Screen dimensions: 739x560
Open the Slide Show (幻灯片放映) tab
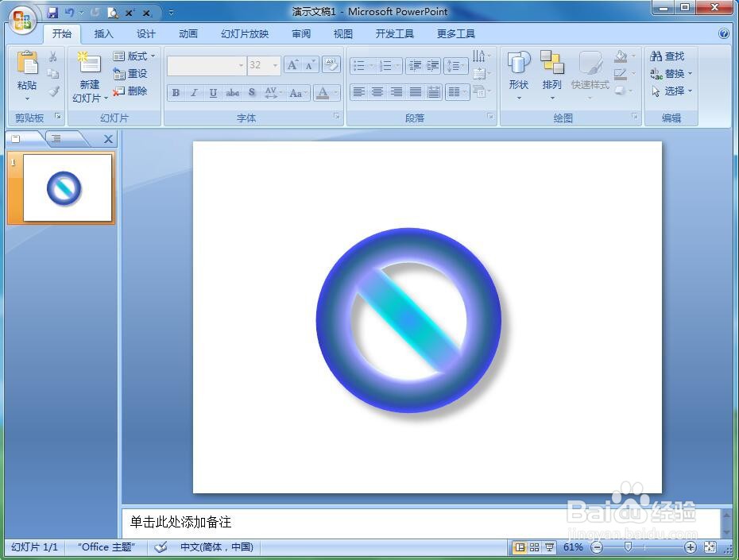click(x=245, y=34)
